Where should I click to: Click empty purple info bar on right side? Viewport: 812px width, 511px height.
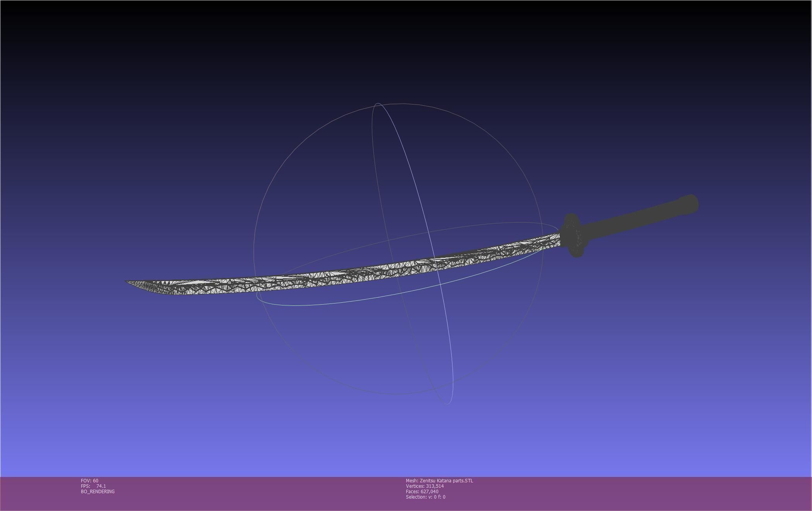pos(659,494)
